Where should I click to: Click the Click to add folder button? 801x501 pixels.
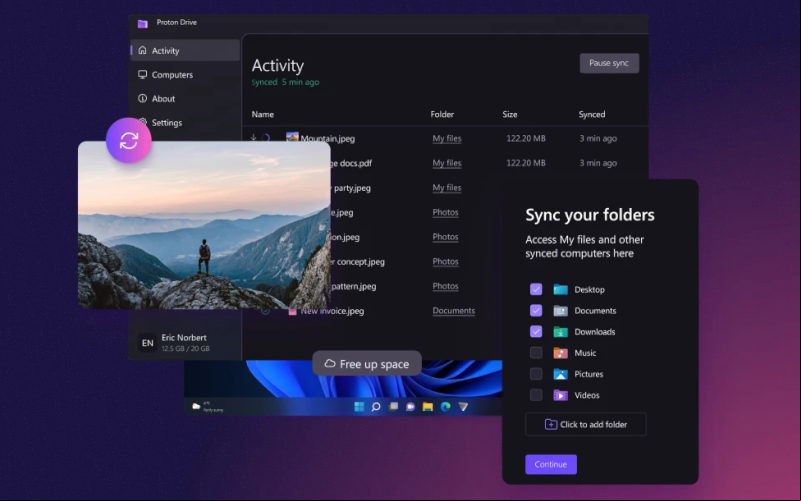(x=585, y=424)
